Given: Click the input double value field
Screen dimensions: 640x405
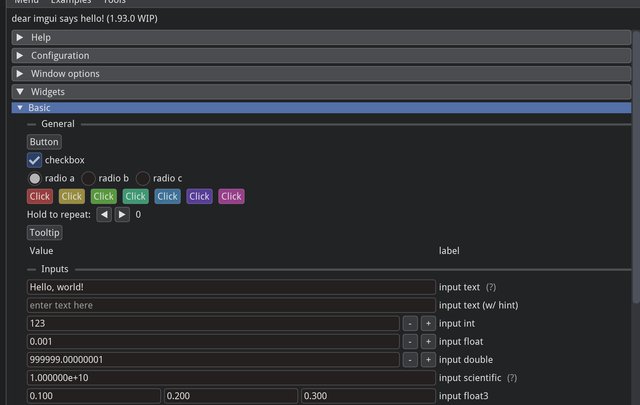Looking at the screenshot, I should click(x=213, y=360).
